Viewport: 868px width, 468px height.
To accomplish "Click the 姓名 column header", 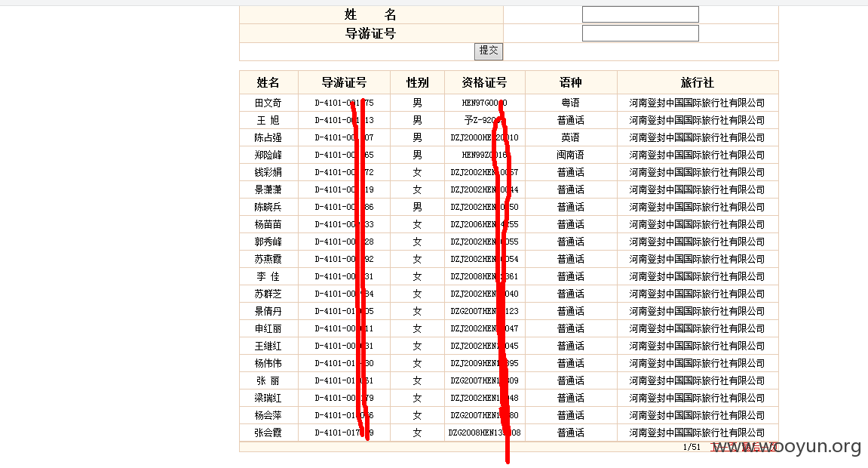I will (x=268, y=82).
